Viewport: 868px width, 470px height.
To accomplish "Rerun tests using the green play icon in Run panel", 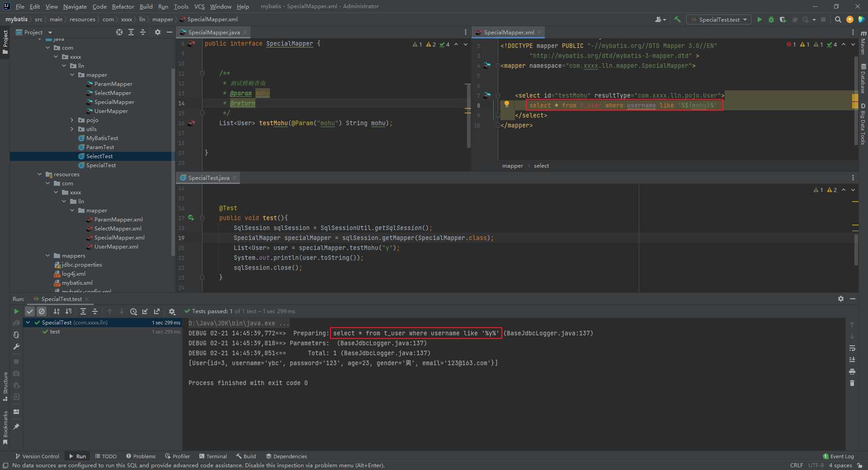I will click(16, 311).
